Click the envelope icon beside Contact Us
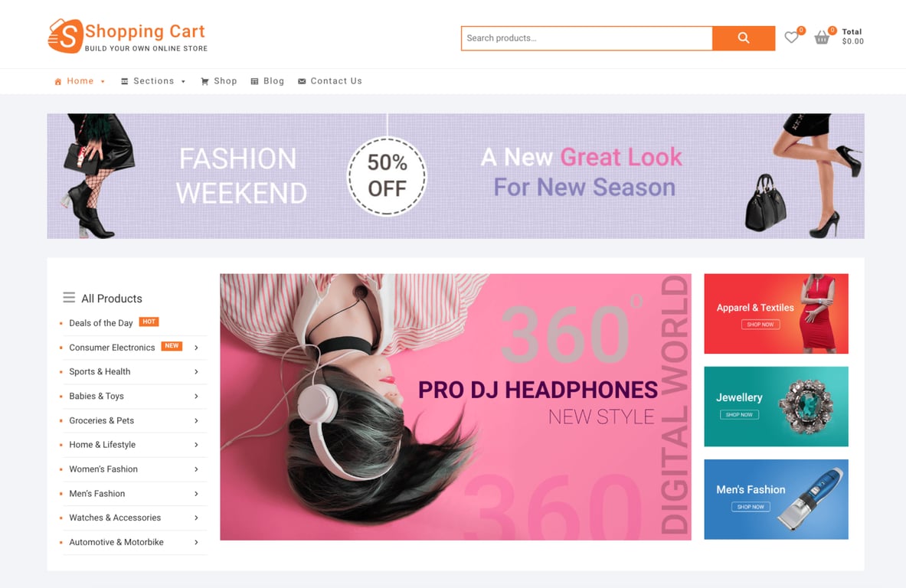 (x=302, y=81)
